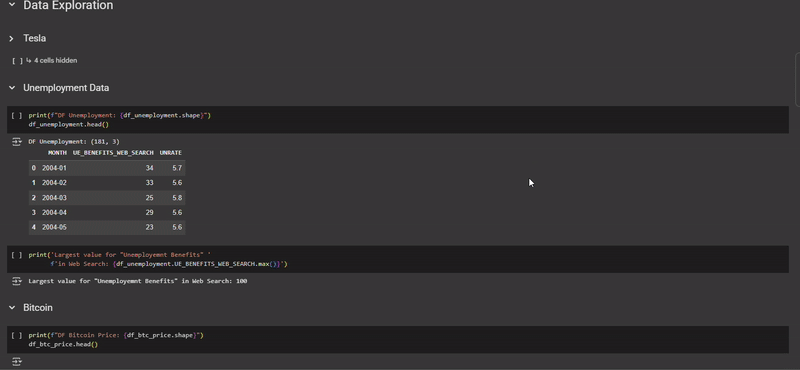Click row index 3 in the table

pos(34,212)
